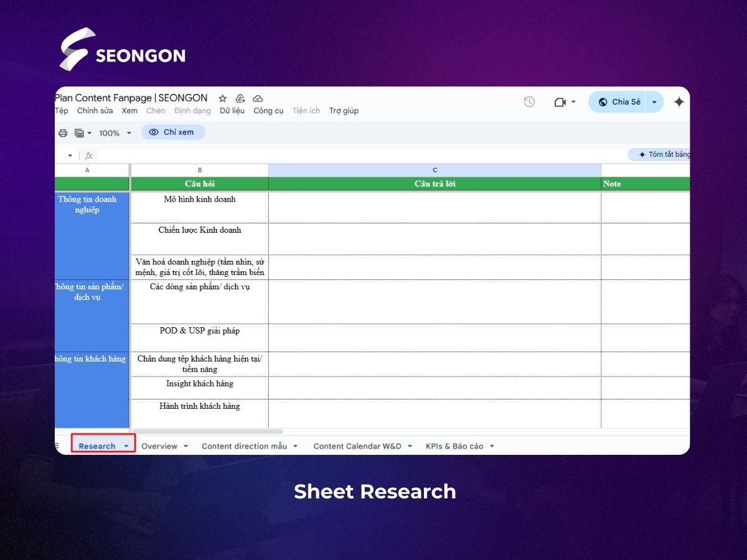747x560 pixels.
Task: Select the Mô hình kinh doanh cell
Action: coord(200,207)
